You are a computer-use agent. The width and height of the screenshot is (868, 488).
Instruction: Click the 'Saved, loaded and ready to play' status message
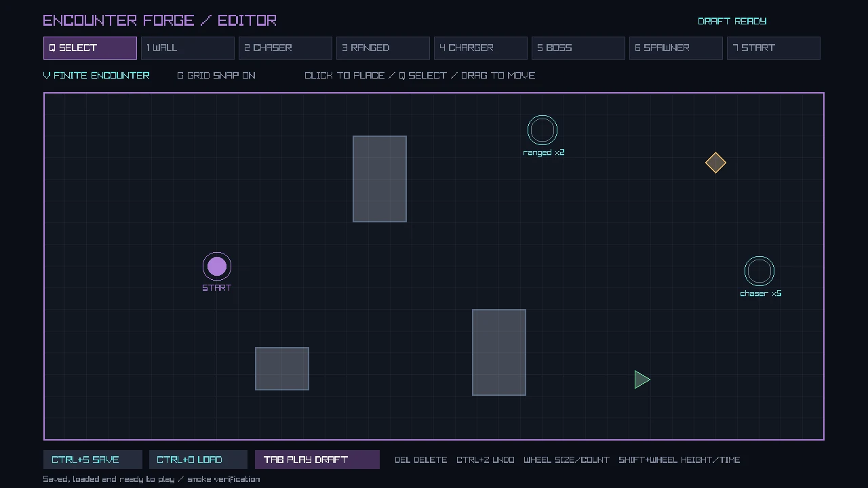point(151,479)
